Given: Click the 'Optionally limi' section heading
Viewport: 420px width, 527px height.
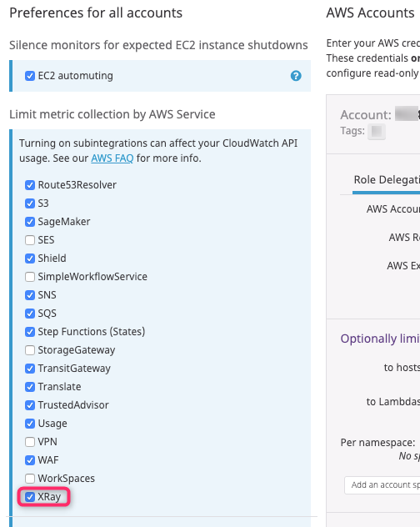Looking at the screenshot, I should point(380,339).
